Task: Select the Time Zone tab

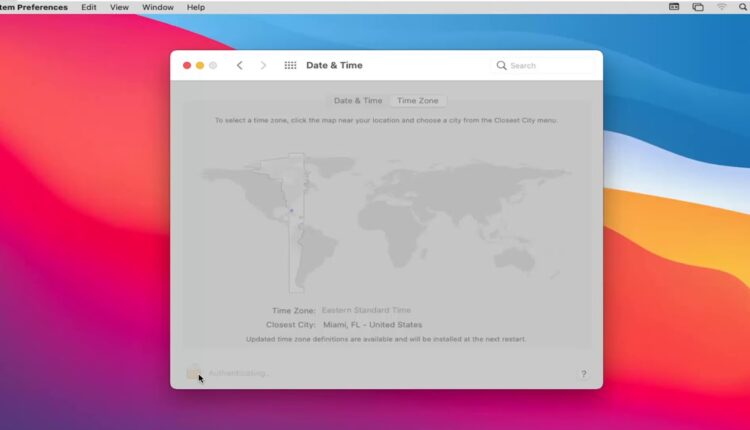Action: pos(418,100)
